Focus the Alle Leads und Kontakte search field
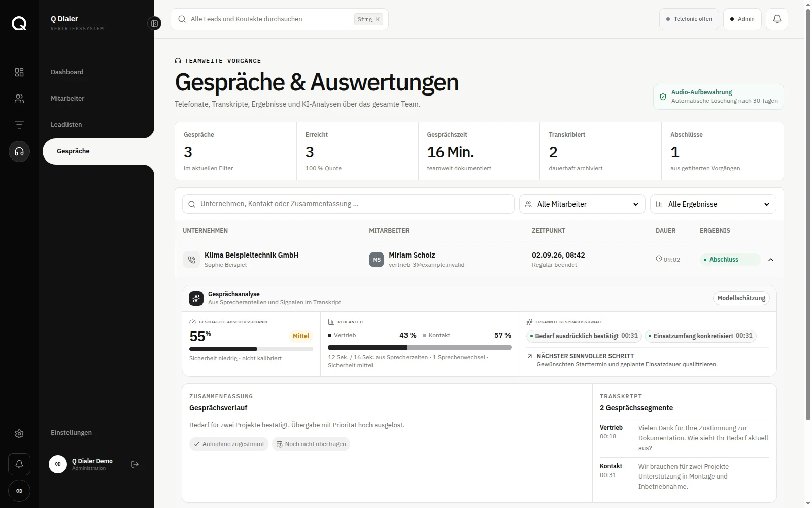812x508 pixels. [280, 19]
